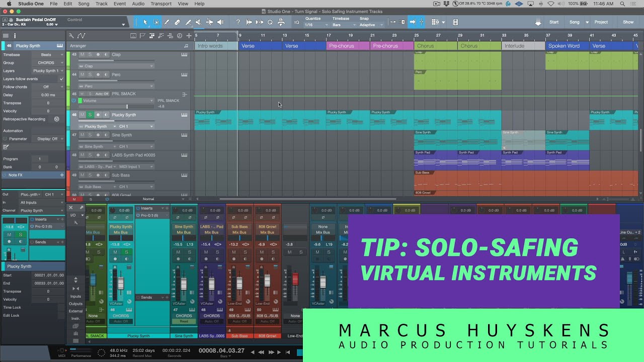Click the question mark help icon
Screen dimensions: 644x362
pos(238,22)
